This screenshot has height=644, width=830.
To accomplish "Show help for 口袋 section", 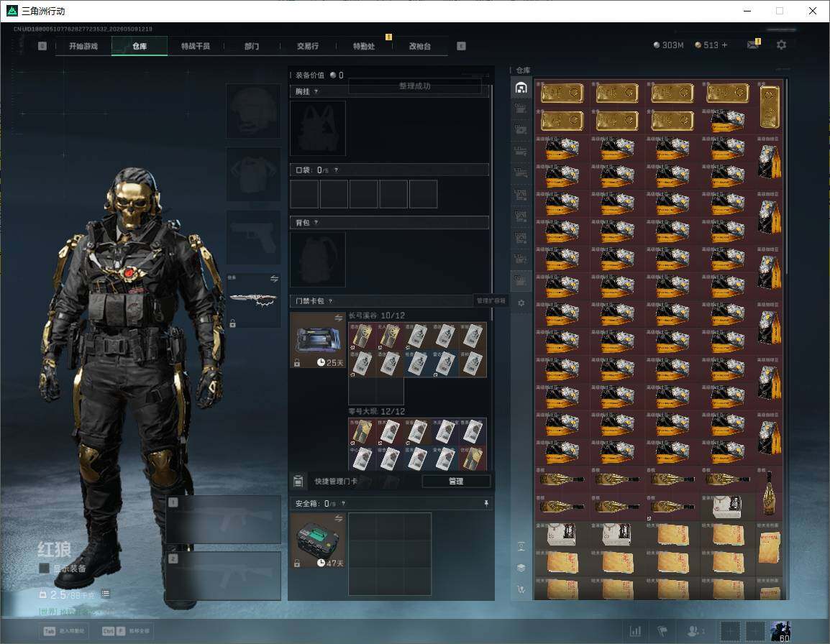I will 336,170.
